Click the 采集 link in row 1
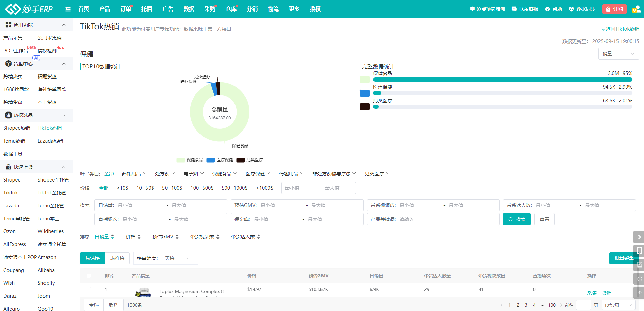This screenshot has height=311, width=644. [592, 293]
